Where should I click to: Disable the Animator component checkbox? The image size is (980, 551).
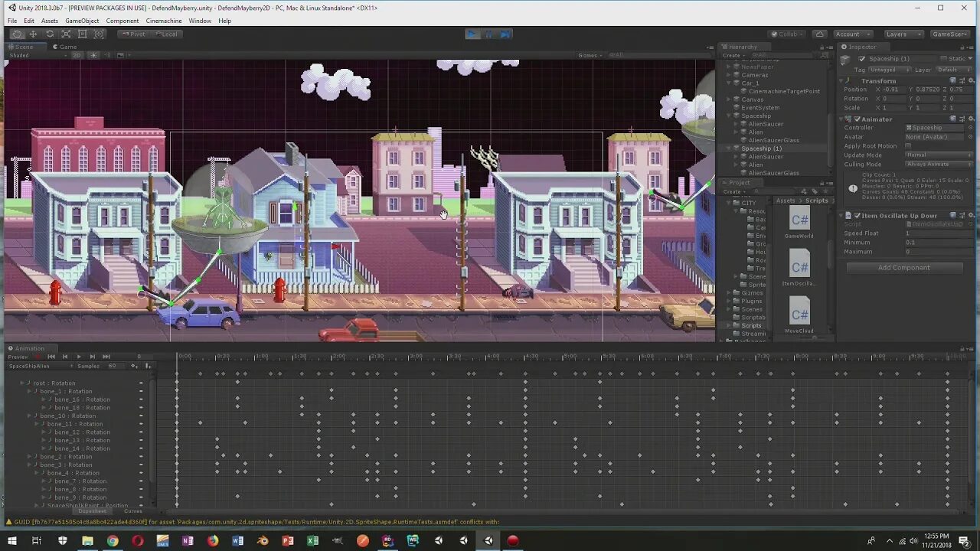(x=857, y=119)
